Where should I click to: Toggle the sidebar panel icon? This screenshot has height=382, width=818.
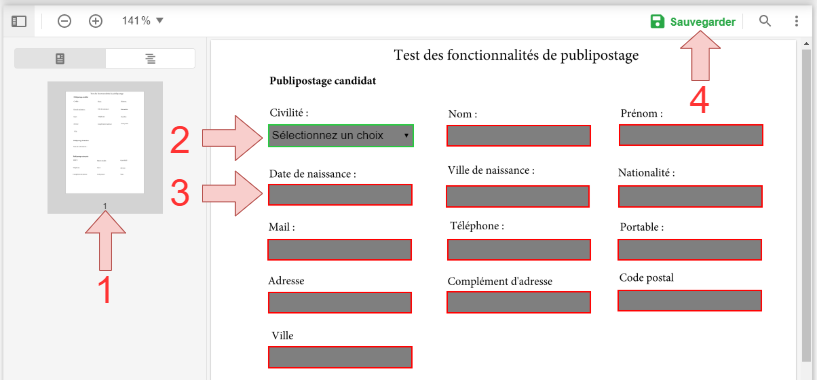(x=19, y=21)
